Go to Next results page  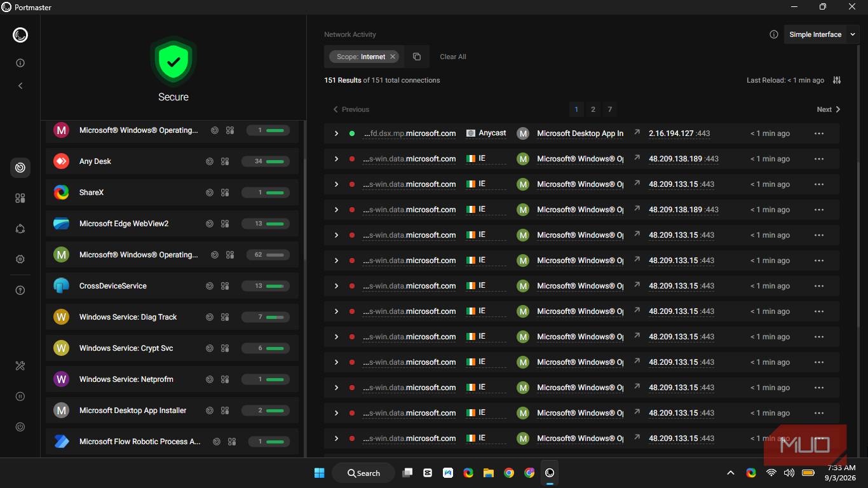pyautogui.click(x=829, y=109)
